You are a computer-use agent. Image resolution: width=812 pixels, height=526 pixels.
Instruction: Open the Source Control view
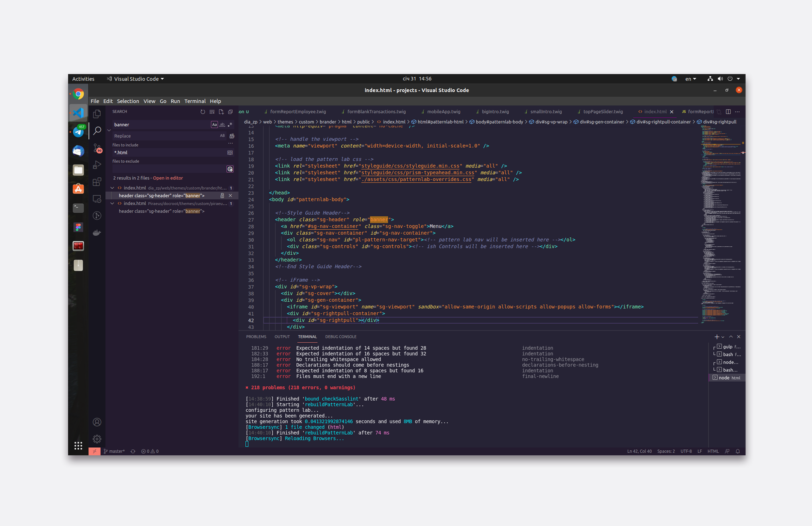coord(97,148)
